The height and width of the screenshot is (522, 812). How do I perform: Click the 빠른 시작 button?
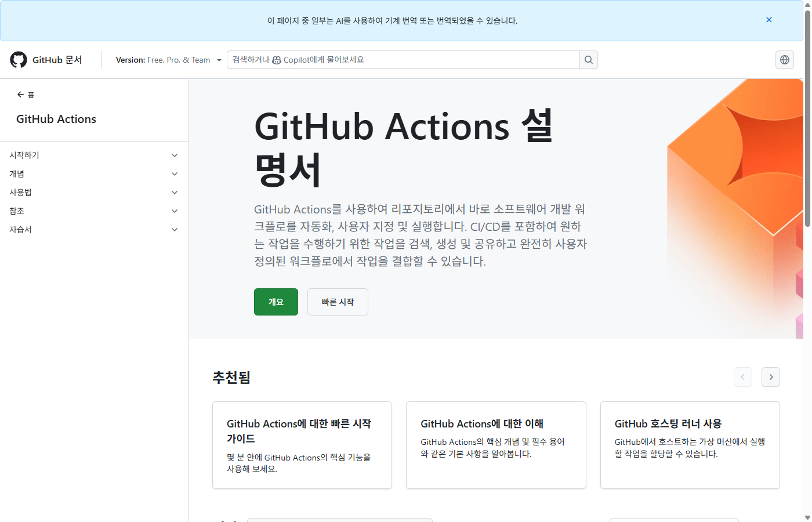[x=338, y=302]
